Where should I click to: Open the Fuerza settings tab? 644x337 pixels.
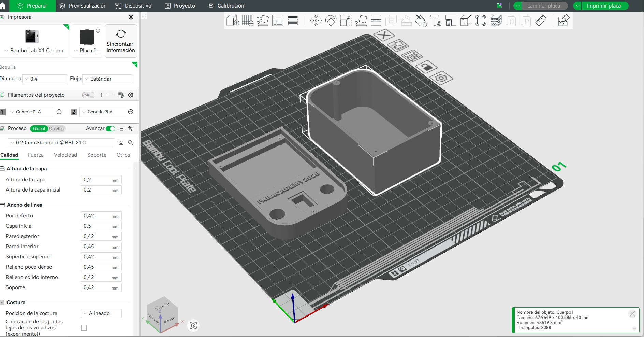(36, 155)
